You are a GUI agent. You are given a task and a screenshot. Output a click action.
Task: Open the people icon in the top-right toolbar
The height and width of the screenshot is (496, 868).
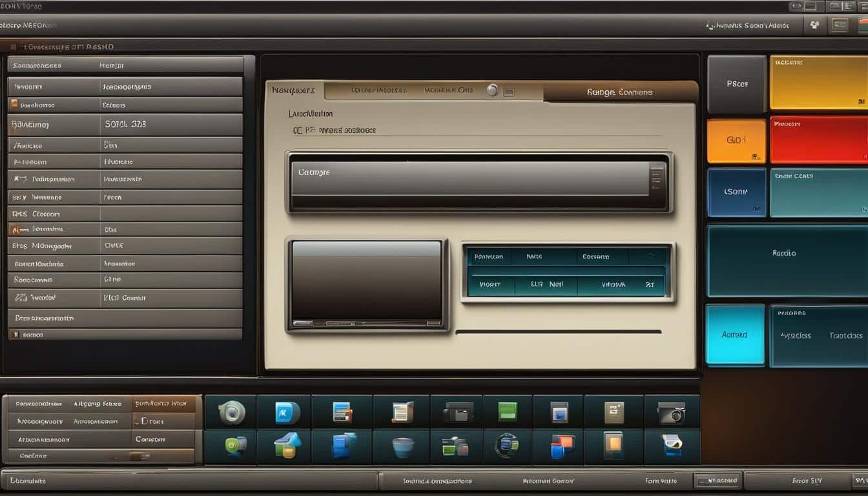(x=814, y=25)
